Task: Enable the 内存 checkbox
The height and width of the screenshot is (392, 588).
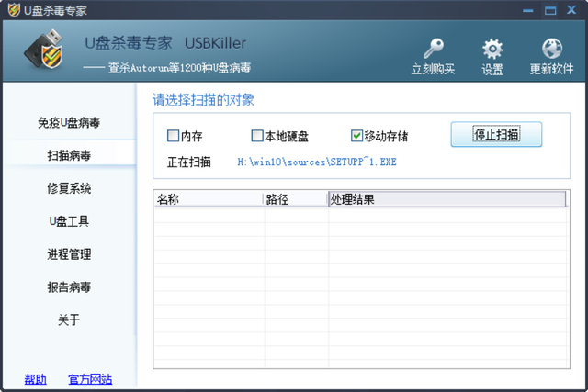Action: (173, 136)
